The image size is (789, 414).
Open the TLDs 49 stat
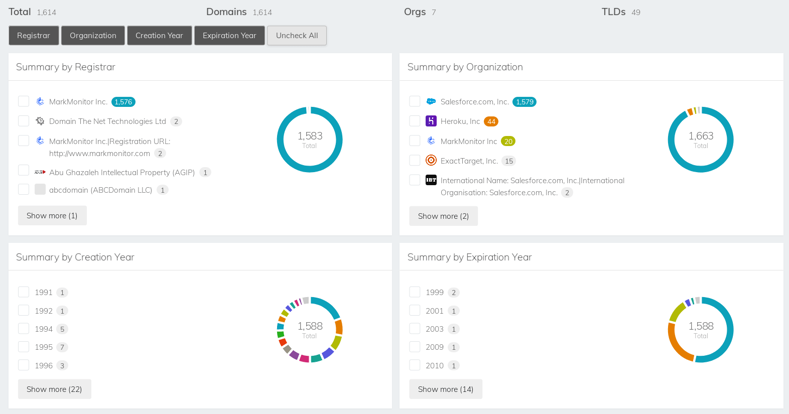[621, 12]
